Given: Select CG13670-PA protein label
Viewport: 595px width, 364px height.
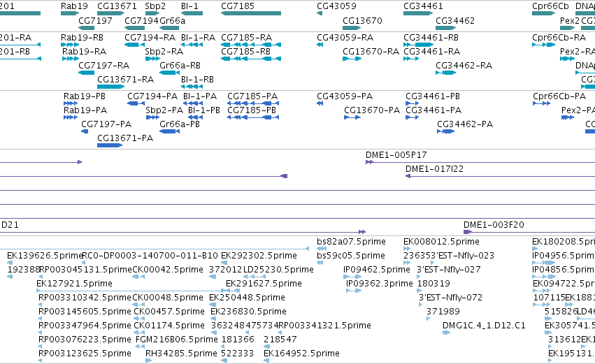Looking at the screenshot, I should 372,110.
